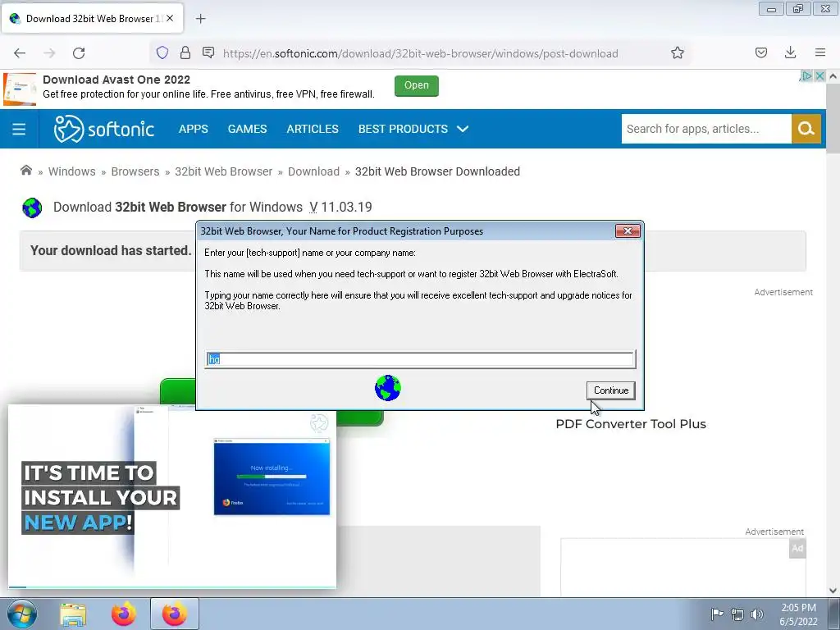
Task: Open the Pocket save icon
Action: click(x=761, y=52)
